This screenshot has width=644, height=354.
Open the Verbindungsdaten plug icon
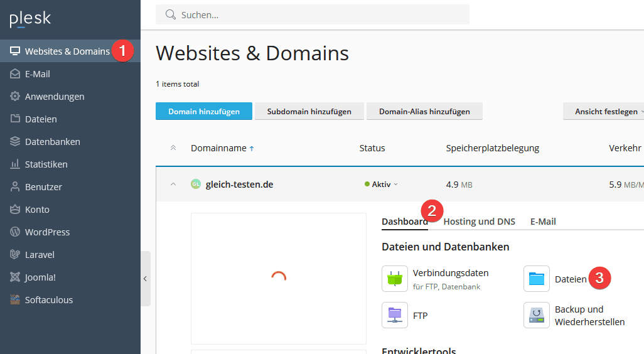coord(395,279)
